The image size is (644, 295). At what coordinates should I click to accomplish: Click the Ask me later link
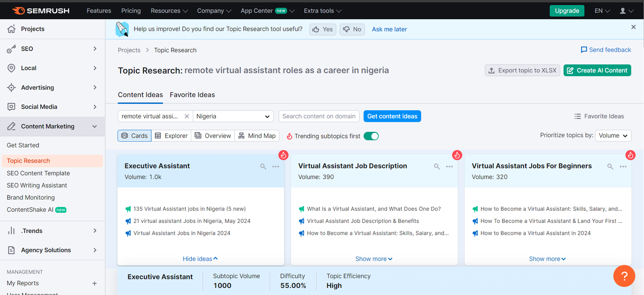tap(389, 29)
